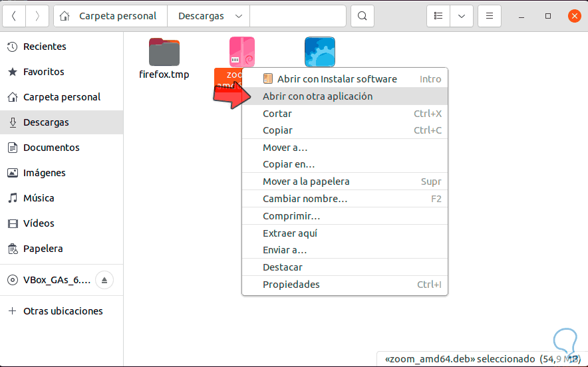Image resolution: width=588 pixels, height=367 pixels.
Task: Go back with the left arrow
Action: pyautogui.click(x=15, y=16)
